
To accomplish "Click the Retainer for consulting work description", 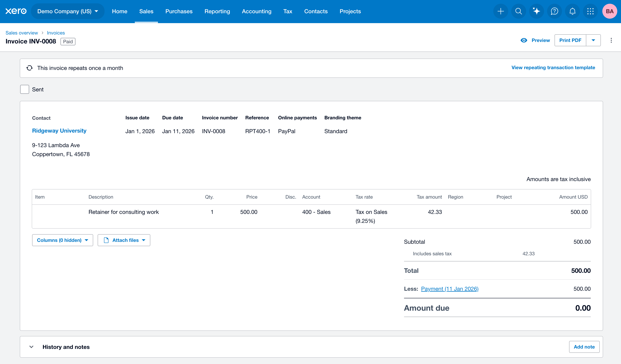I will click(123, 212).
